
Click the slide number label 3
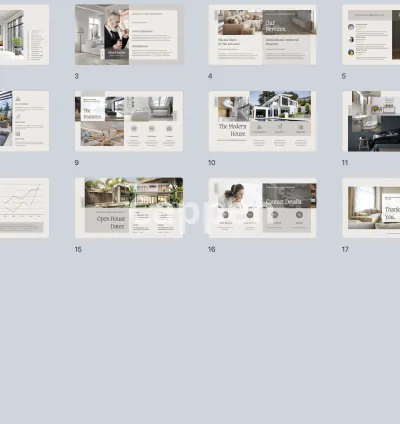point(77,76)
